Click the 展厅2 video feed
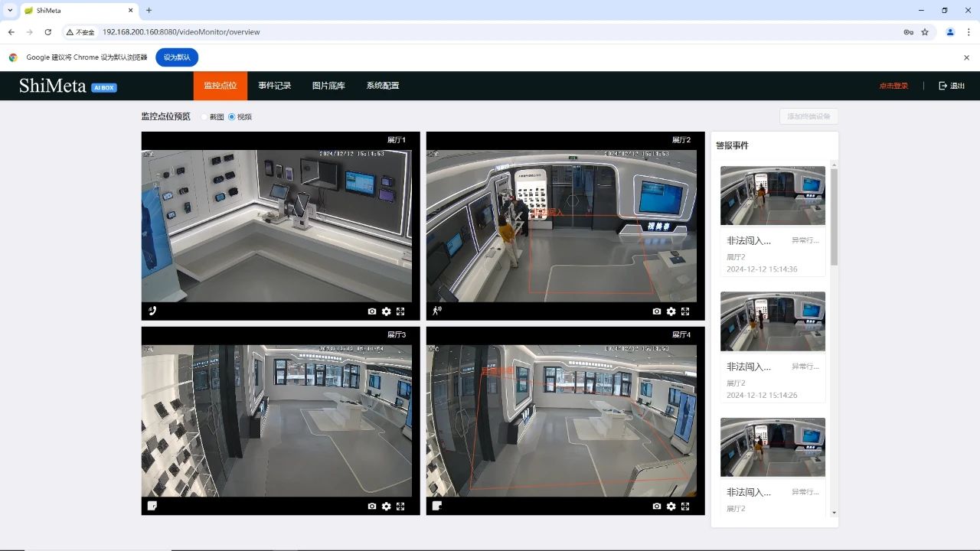The width and height of the screenshot is (980, 551). pyautogui.click(x=561, y=226)
